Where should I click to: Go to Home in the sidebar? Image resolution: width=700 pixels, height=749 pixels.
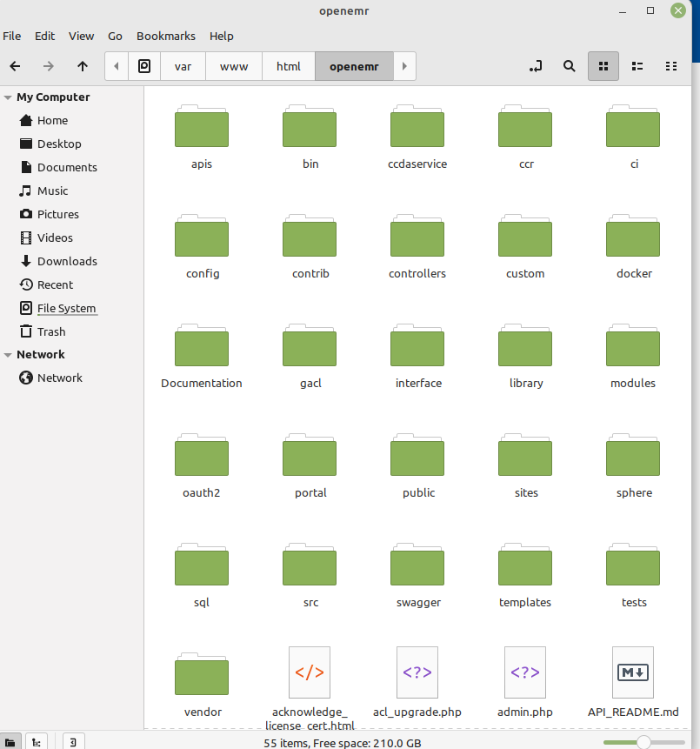(72, 120)
